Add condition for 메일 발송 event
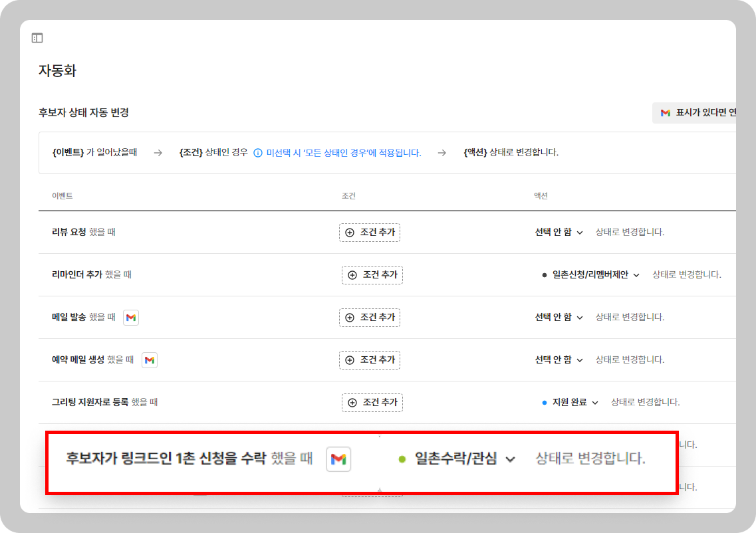 pyautogui.click(x=370, y=318)
